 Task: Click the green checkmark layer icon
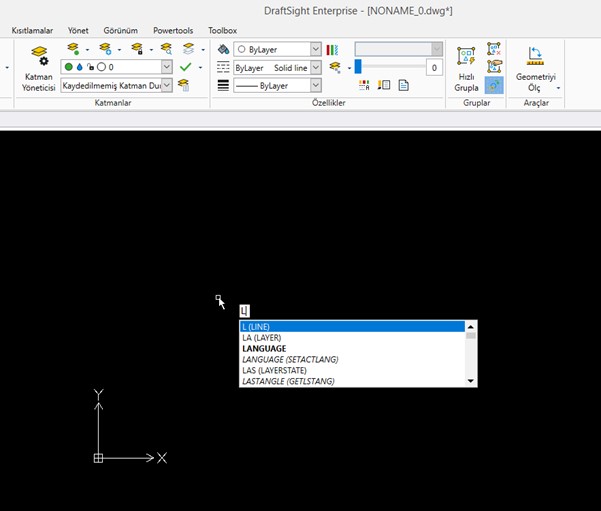(x=185, y=67)
